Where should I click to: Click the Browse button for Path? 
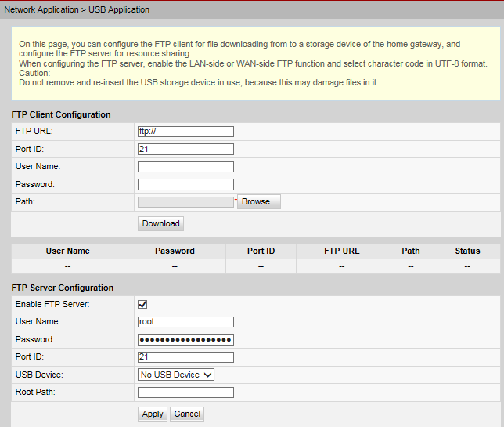[x=258, y=201]
